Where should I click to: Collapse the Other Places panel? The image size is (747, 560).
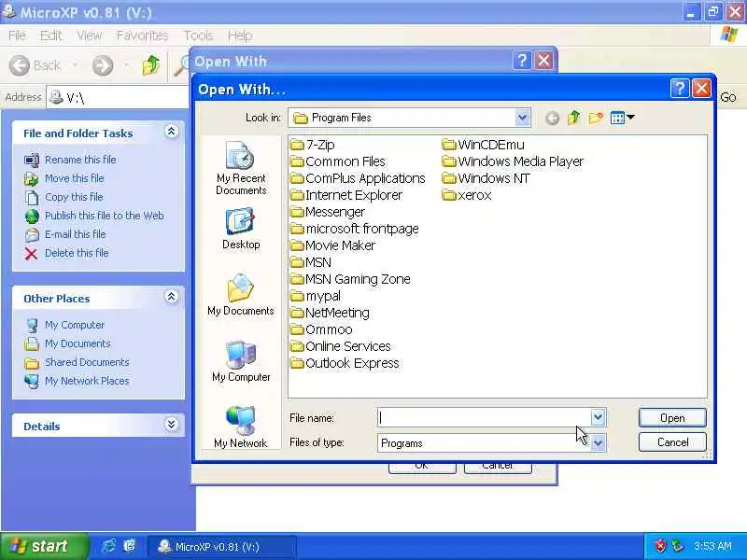click(x=172, y=297)
